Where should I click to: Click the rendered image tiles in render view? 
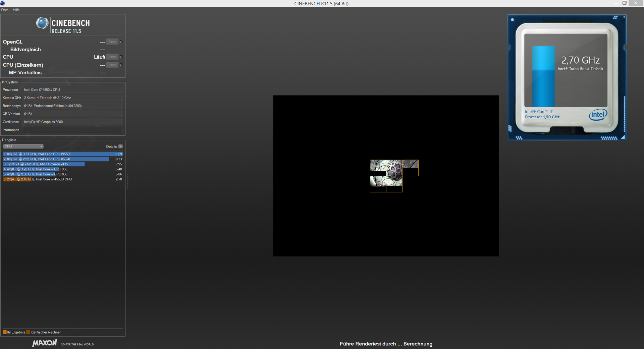(x=394, y=176)
